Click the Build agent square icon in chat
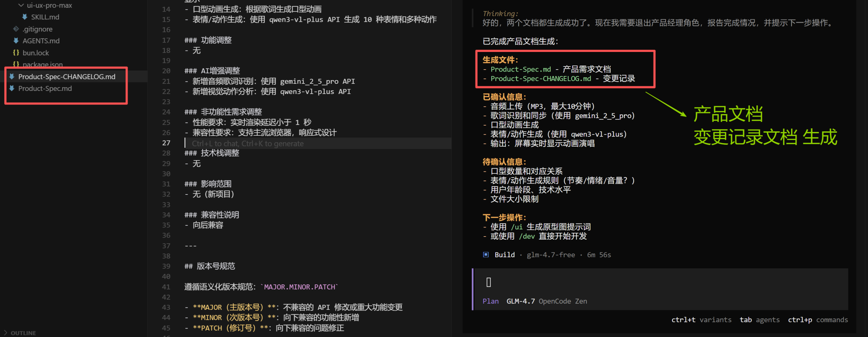The image size is (868, 337). click(486, 255)
